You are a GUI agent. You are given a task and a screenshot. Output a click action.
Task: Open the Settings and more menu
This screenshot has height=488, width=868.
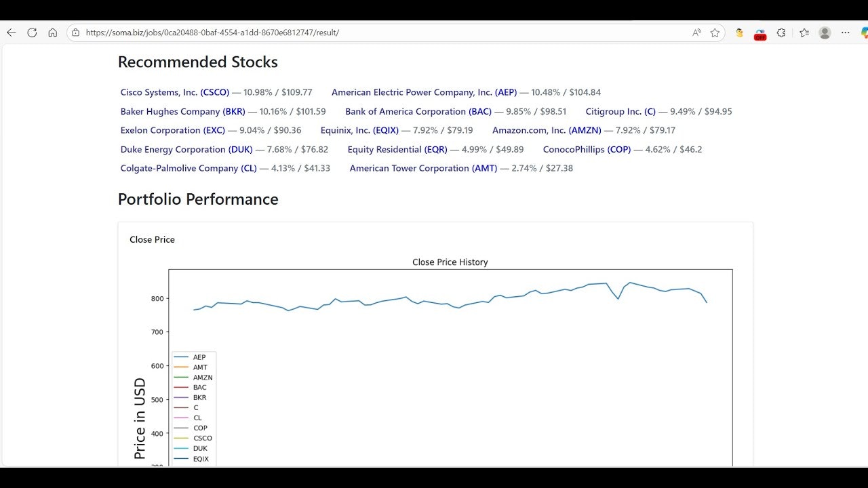click(845, 32)
